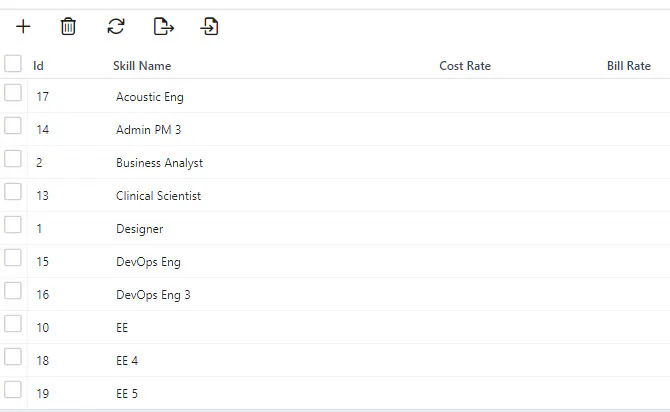Click the plus icon to add a skill
The image size is (670, 412).
[23, 26]
